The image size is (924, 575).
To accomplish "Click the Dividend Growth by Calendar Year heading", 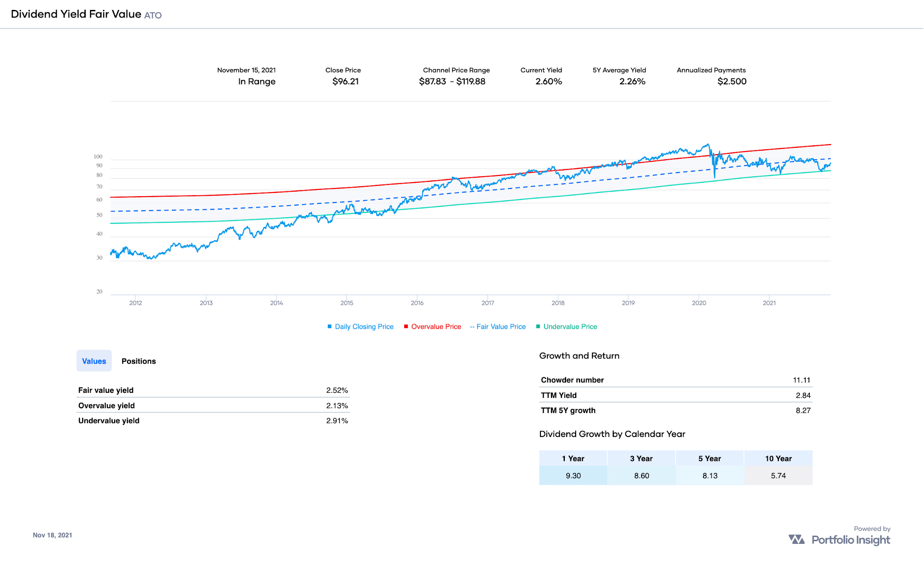I will (612, 434).
